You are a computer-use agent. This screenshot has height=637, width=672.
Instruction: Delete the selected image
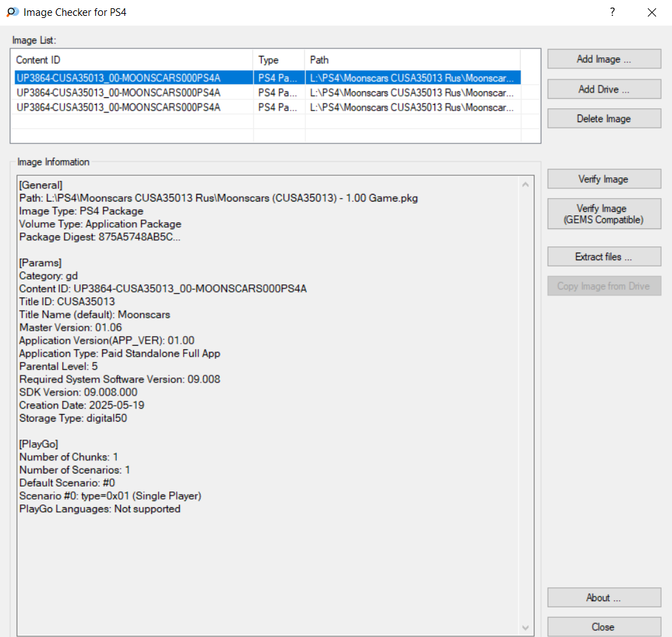pyautogui.click(x=604, y=119)
